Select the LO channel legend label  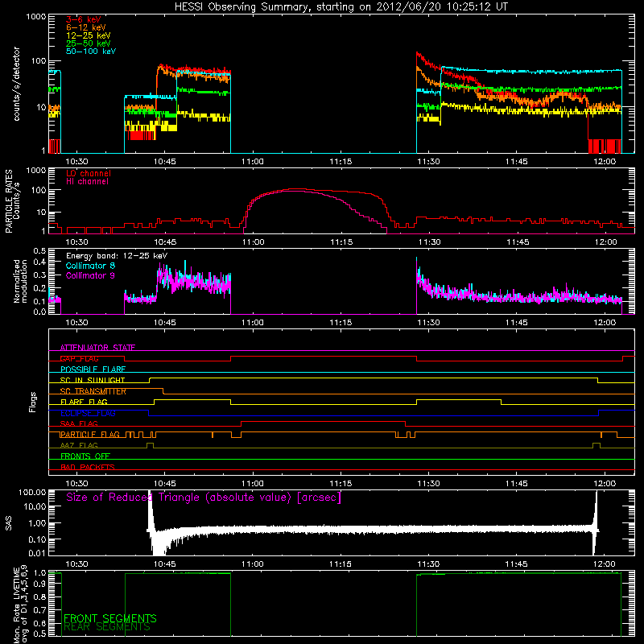89,174
